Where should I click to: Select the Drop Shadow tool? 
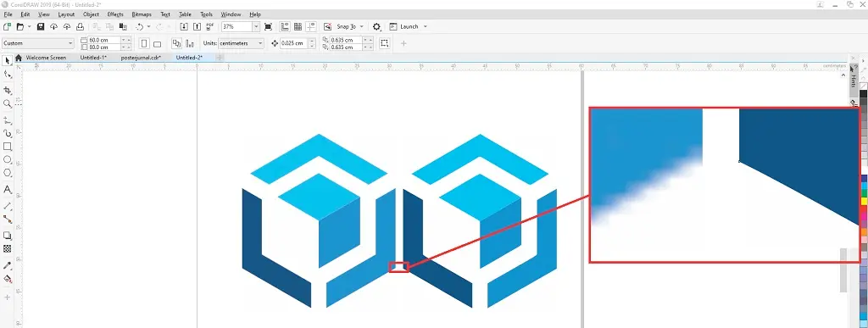point(7,236)
